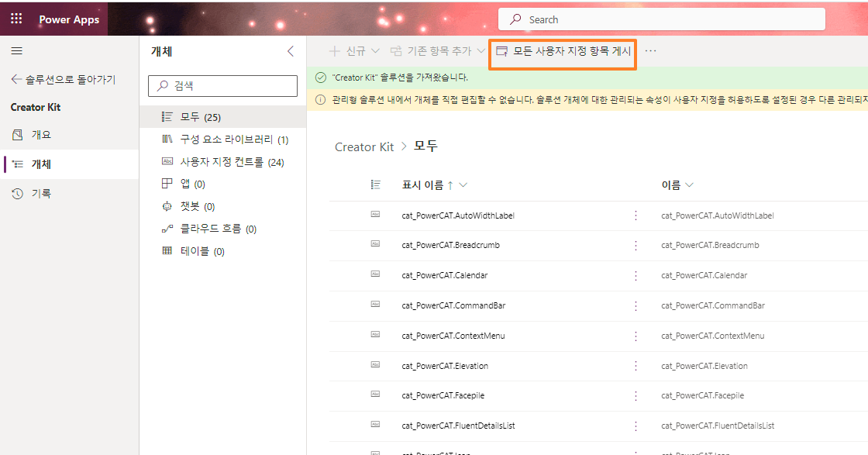Viewport: 868px width, 455px height.
Task: Click control icon of Calendar row
Action: coord(375,274)
